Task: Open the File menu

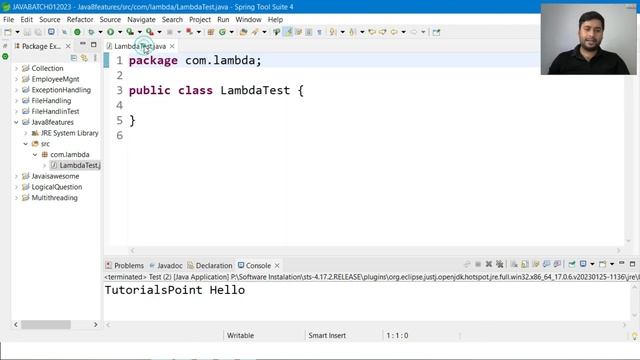Action: click(x=9, y=20)
